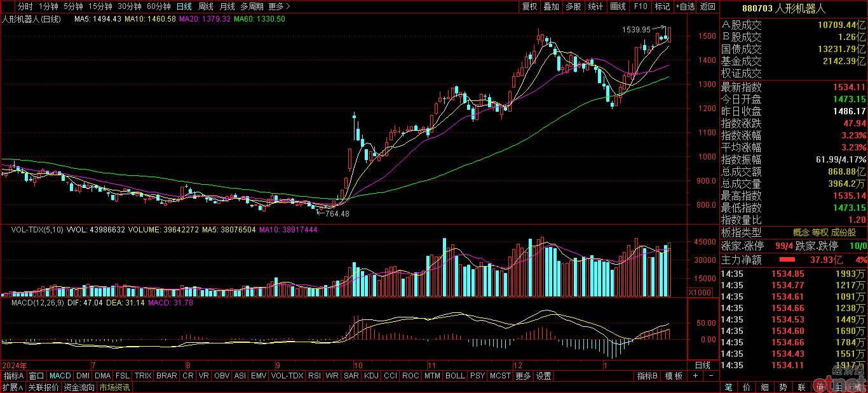Toggle the TRIX indicator
Viewport: 868px width, 393px height.
click(x=143, y=376)
